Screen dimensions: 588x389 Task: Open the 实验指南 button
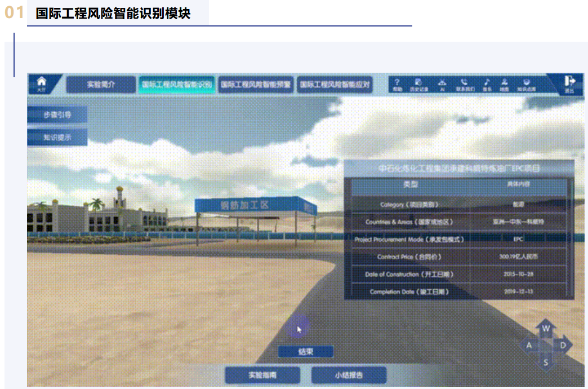(x=262, y=375)
